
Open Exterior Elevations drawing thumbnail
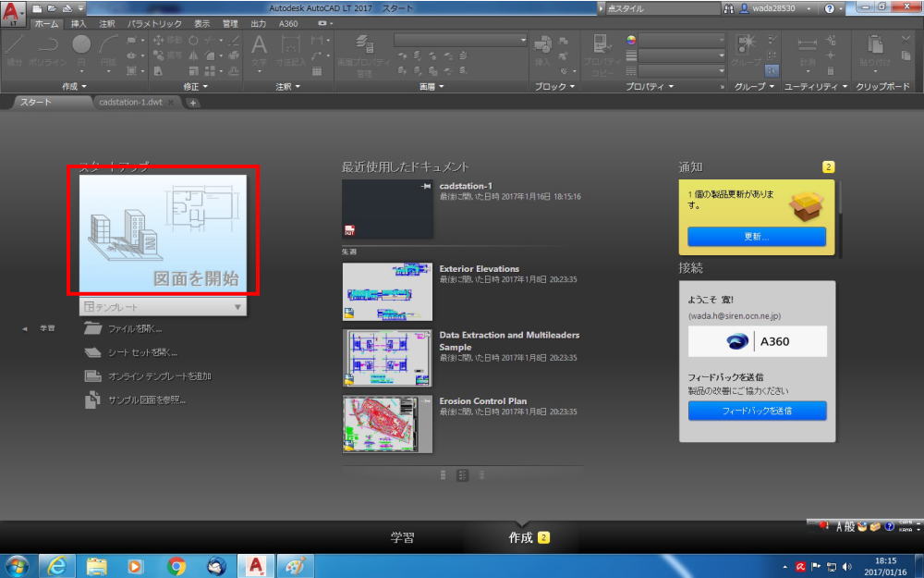pos(387,292)
